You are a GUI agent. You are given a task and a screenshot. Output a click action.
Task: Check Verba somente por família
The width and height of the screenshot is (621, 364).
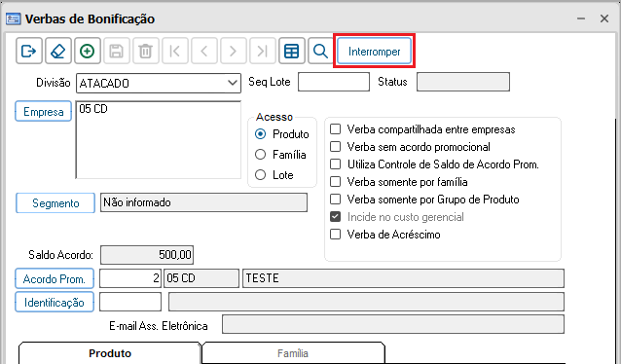(x=336, y=181)
